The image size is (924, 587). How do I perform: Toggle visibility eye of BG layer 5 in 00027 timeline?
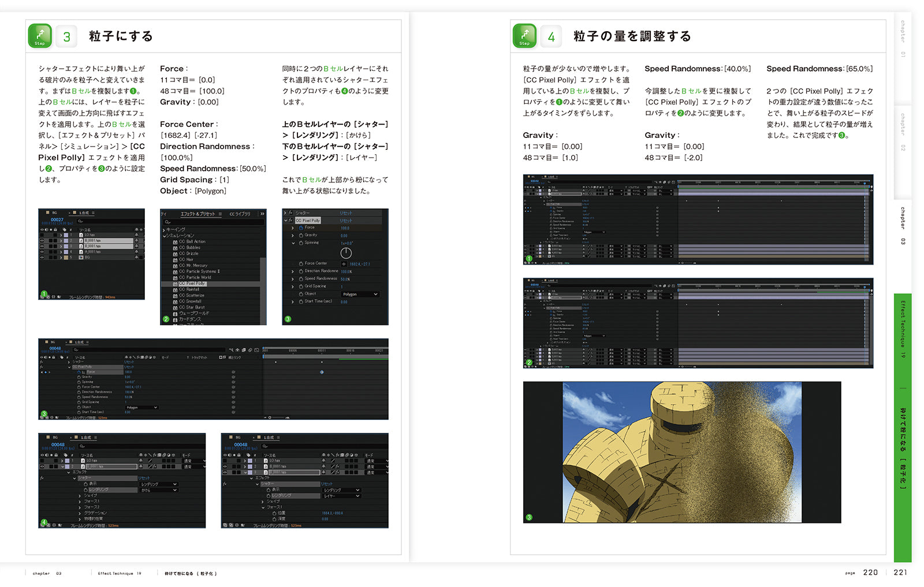(42, 257)
